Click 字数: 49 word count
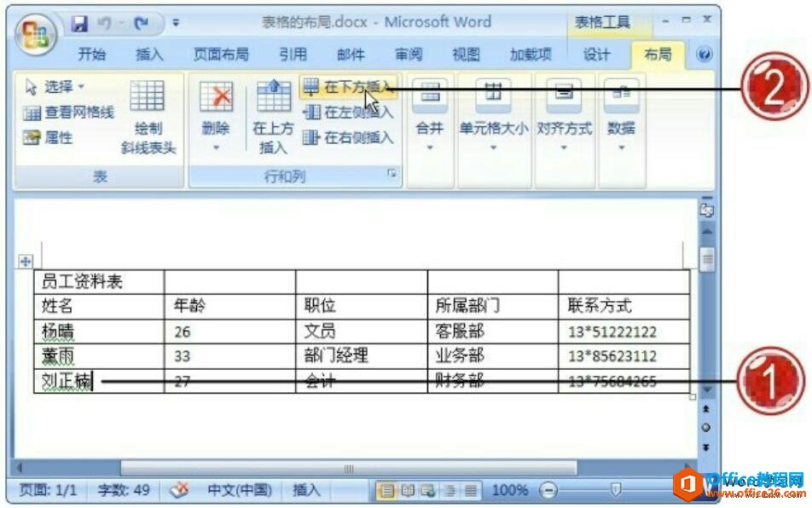Screen dimensions: 812x508 point(124,490)
